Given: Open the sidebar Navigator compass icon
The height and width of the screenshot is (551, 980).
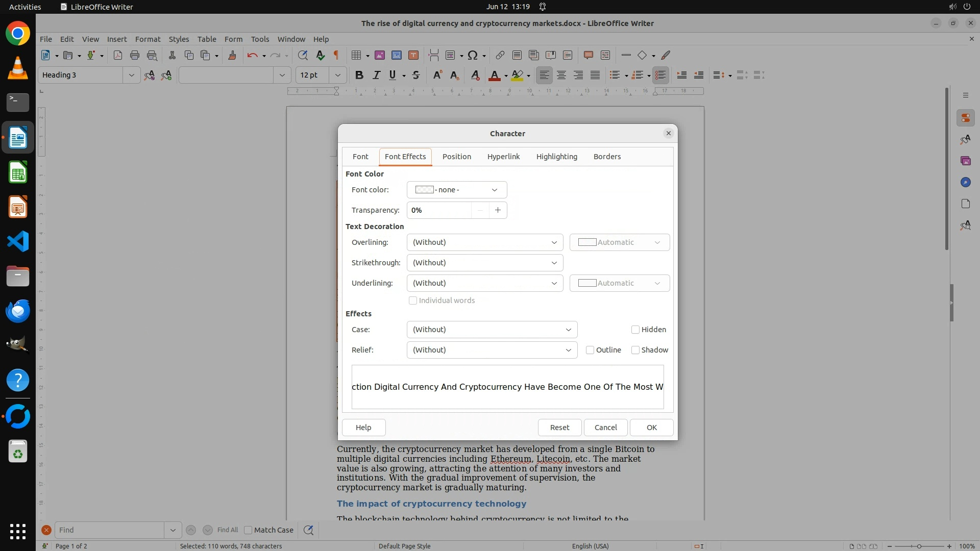Looking at the screenshot, I should click(x=965, y=183).
